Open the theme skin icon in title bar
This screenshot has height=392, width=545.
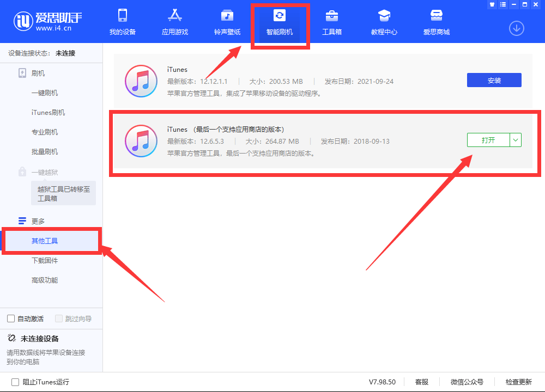coord(492,4)
